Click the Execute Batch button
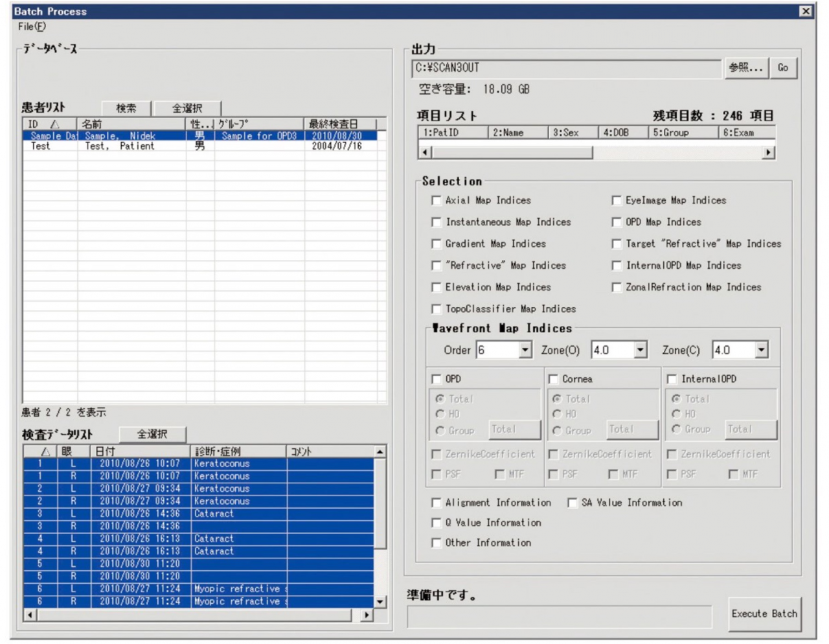 (x=764, y=614)
